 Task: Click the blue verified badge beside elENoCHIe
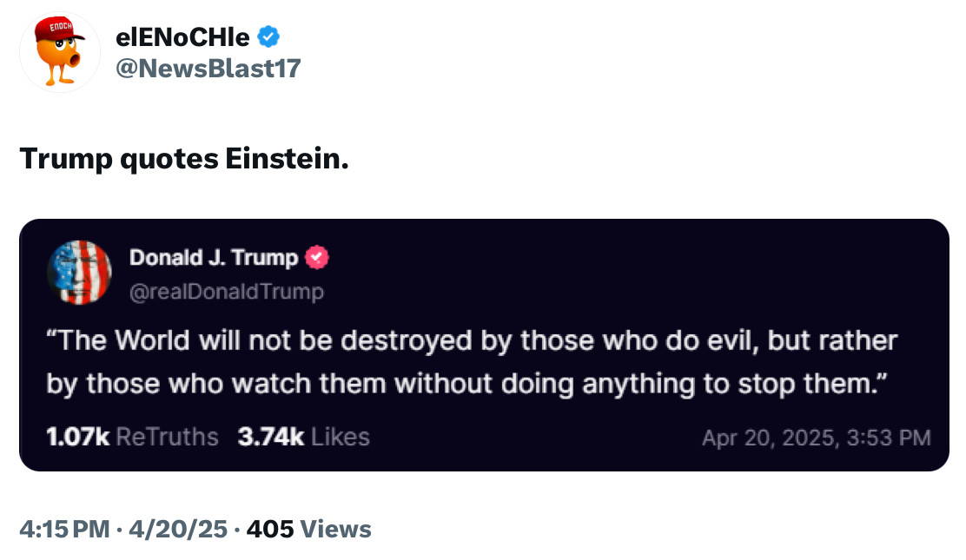[x=269, y=36]
